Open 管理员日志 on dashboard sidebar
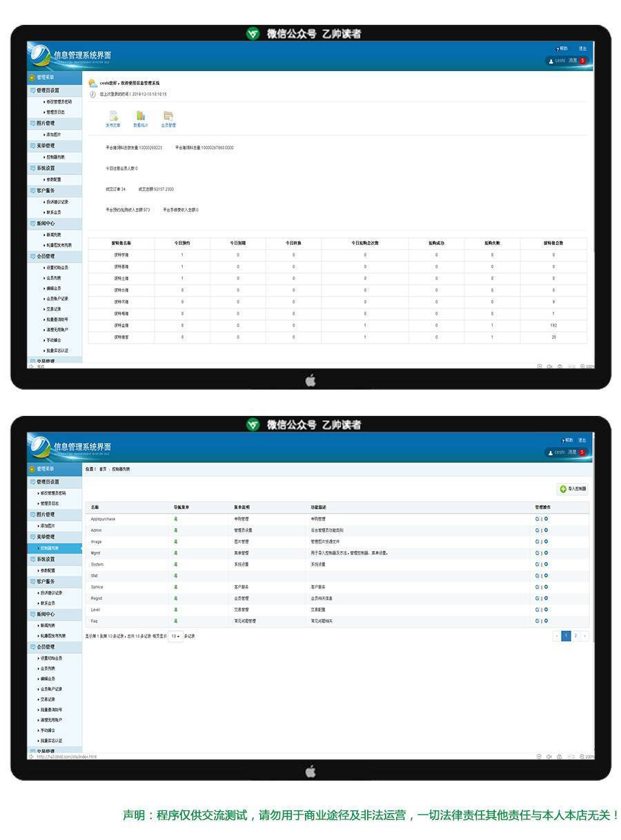This screenshot has width=621, height=840. 56,112
